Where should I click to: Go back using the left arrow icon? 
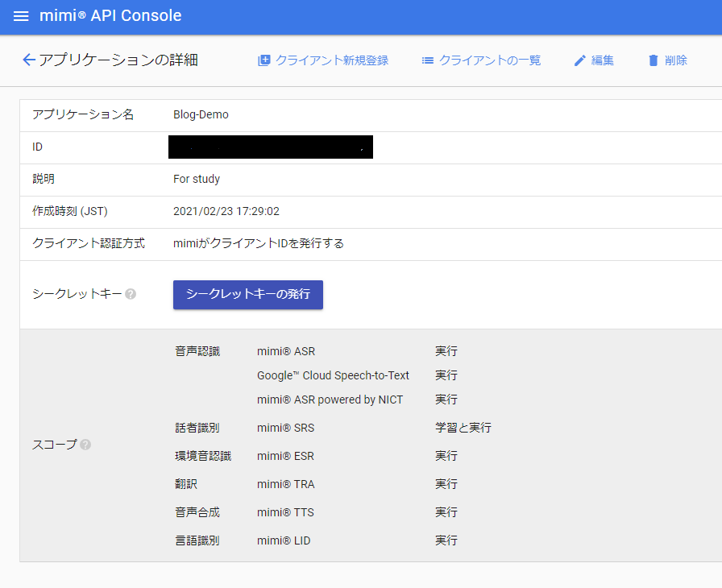point(28,60)
